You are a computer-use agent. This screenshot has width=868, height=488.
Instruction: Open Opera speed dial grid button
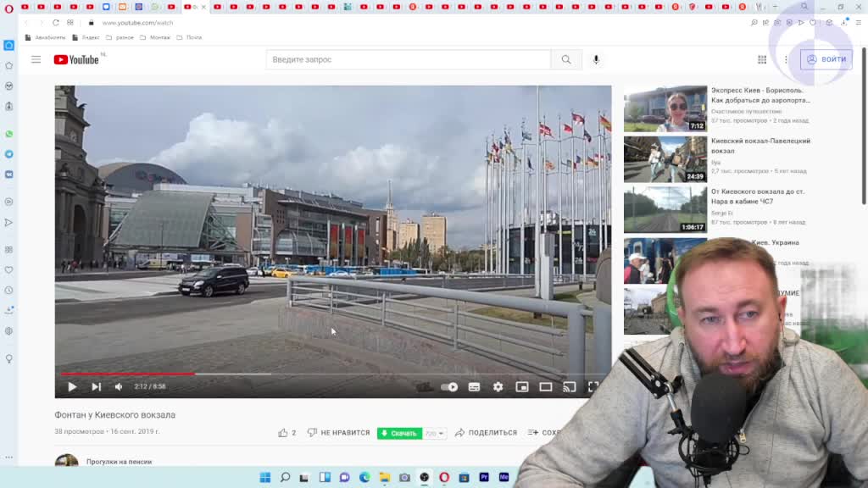tap(70, 23)
